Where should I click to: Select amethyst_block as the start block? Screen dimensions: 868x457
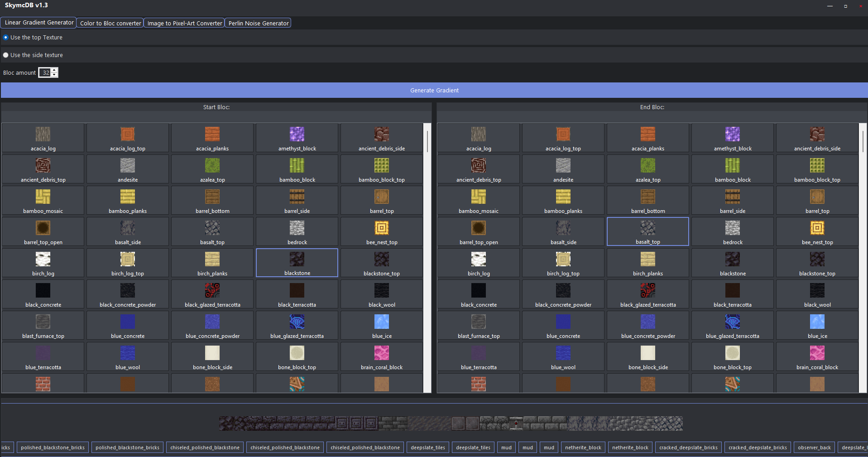coord(297,138)
